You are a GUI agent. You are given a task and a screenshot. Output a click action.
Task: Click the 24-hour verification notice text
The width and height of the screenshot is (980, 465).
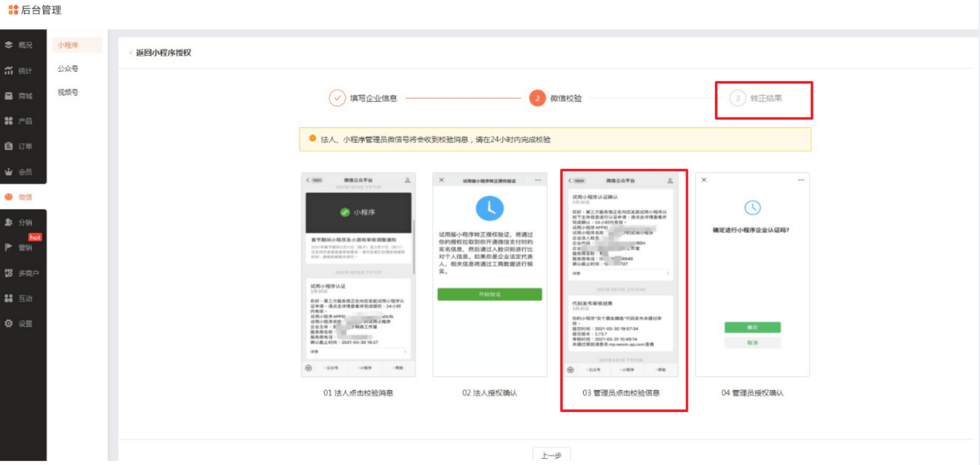[435, 139]
